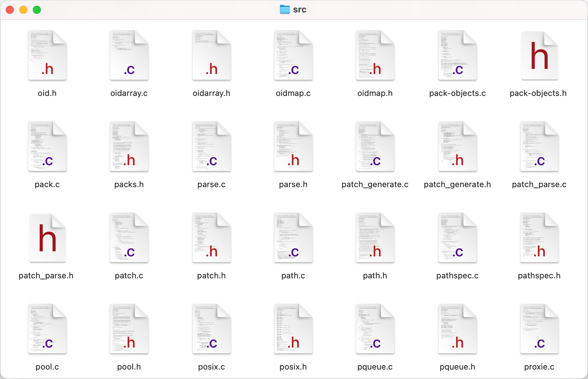
Task: Choose the pathspec.h file icon
Action: click(x=539, y=238)
